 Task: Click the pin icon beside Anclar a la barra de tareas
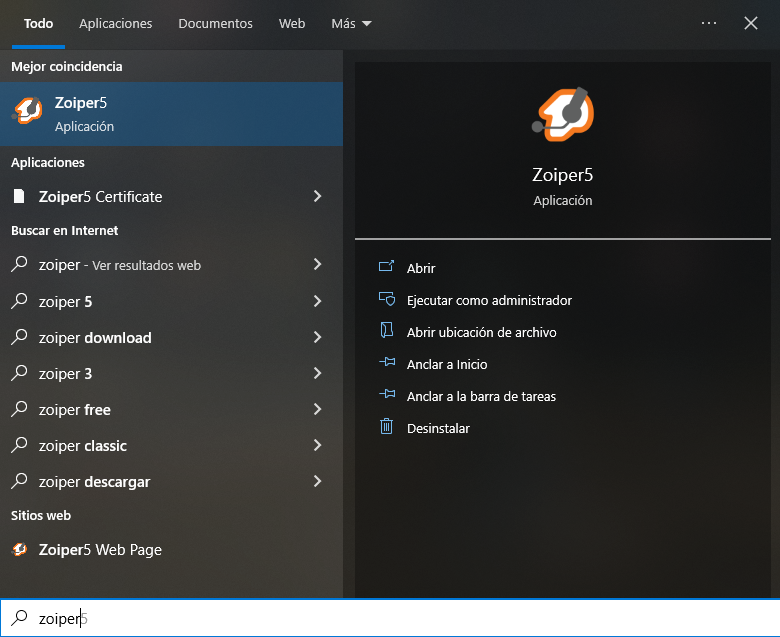pyautogui.click(x=387, y=395)
